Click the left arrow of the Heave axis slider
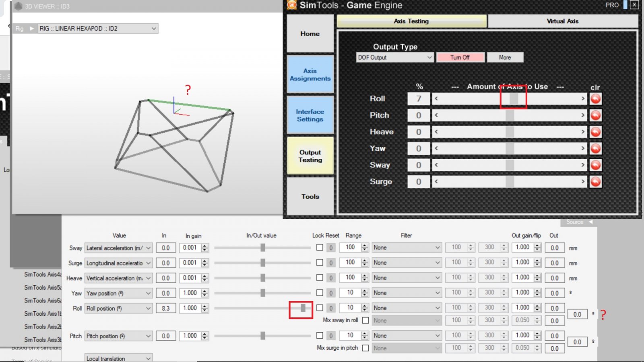The width and height of the screenshot is (644, 362). coord(436,132)
